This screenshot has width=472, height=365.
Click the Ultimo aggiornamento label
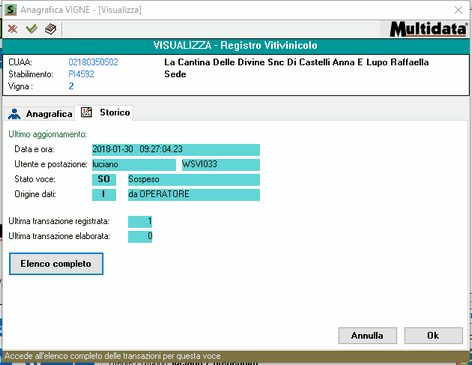(x=48, y=134)
